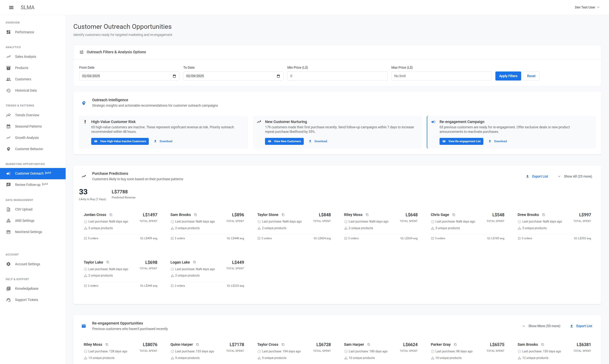Download High-Value Customer Risk list
The image size is (609, 364).
(x=163, y=141)
